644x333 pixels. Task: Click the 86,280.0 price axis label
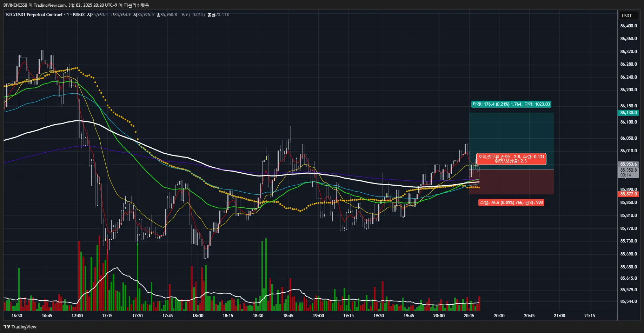(629, 64)
